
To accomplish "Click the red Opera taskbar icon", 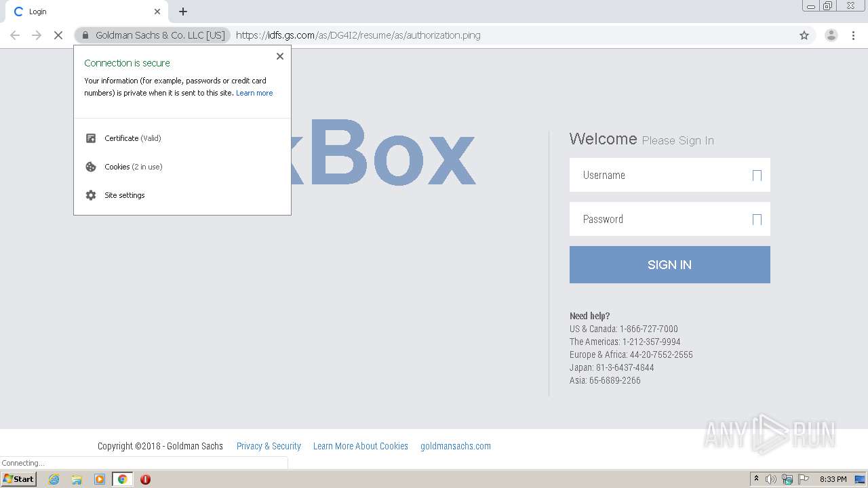I will tap(145, 479).
